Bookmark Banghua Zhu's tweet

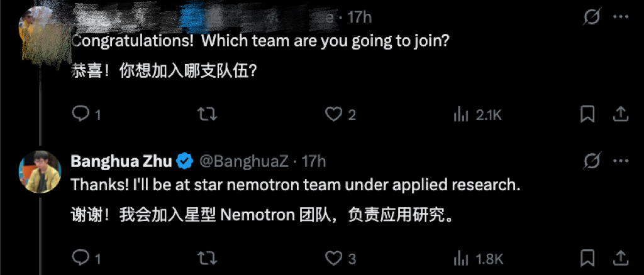point(587,258)
